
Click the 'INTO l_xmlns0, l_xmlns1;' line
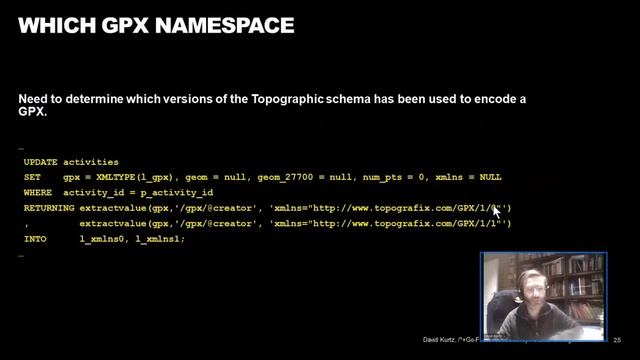(x=104, y=239)
